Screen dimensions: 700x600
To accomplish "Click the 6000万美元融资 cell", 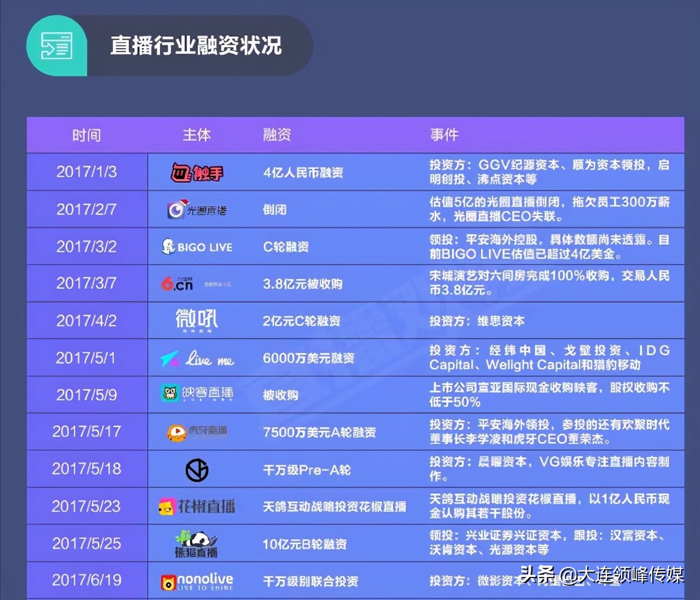I will [309, 359].
